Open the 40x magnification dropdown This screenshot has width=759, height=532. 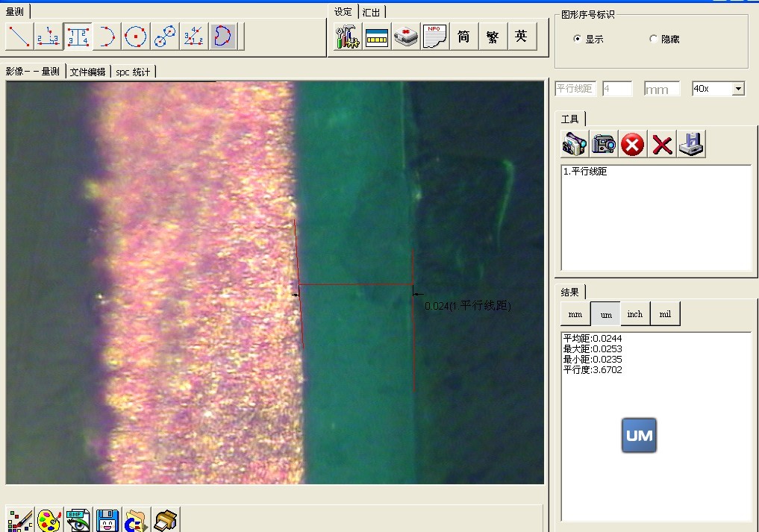pos(738,90)
